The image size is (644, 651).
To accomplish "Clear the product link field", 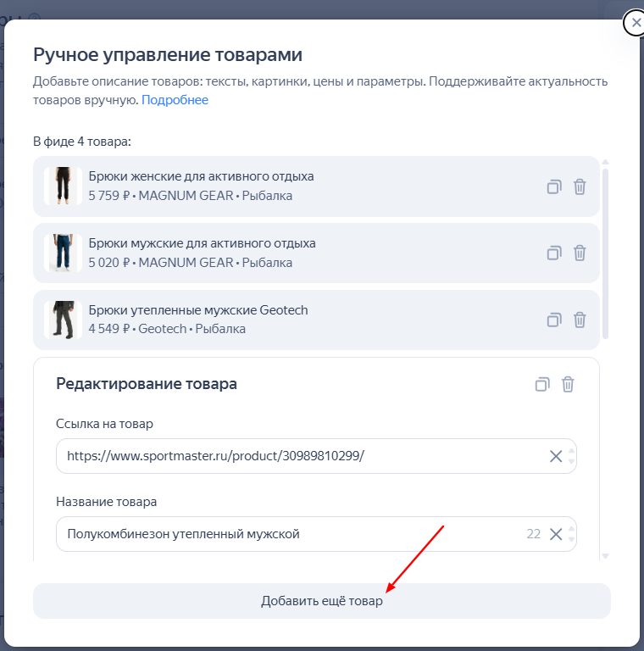I will 556,456.
